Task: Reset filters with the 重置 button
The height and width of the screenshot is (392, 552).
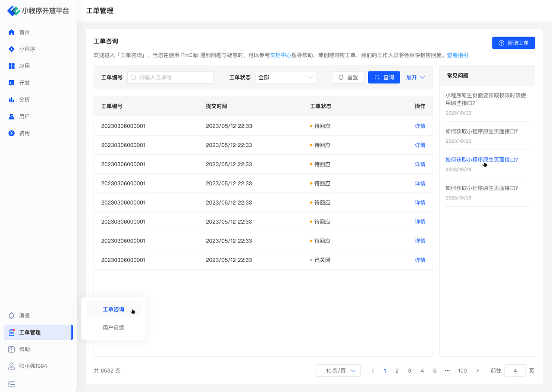Action: [x=348, y=78]
